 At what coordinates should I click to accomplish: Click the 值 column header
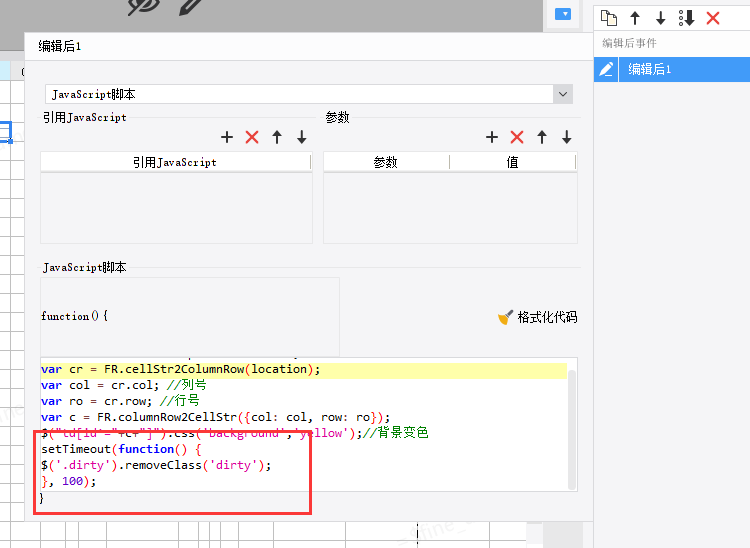point(513,163)
